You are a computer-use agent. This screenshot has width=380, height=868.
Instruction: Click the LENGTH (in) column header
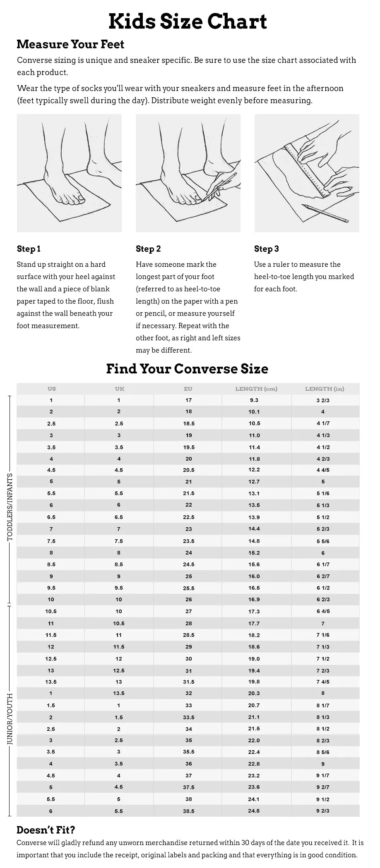(325, 389)
